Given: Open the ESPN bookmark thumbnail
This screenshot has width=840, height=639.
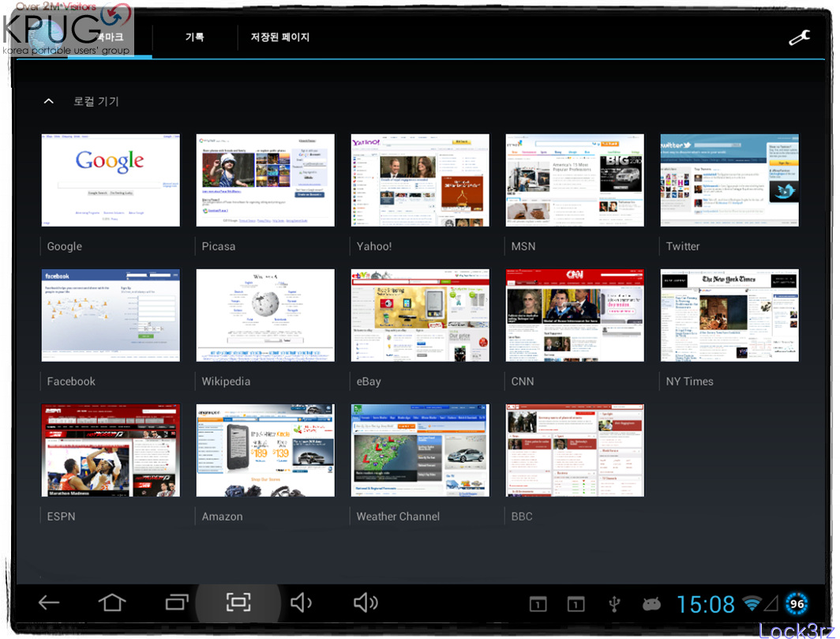Looking at the screenshot, I should click(111, 450).
